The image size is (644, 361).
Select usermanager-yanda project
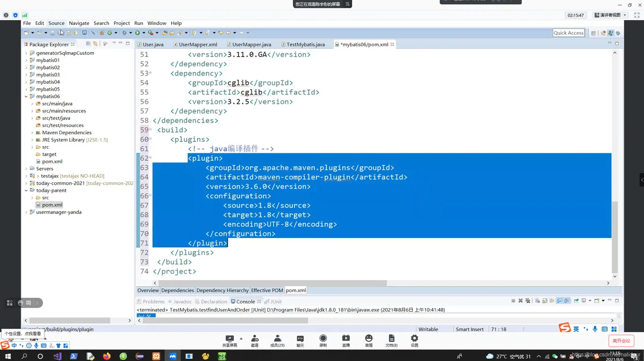(x=55, y=212)
